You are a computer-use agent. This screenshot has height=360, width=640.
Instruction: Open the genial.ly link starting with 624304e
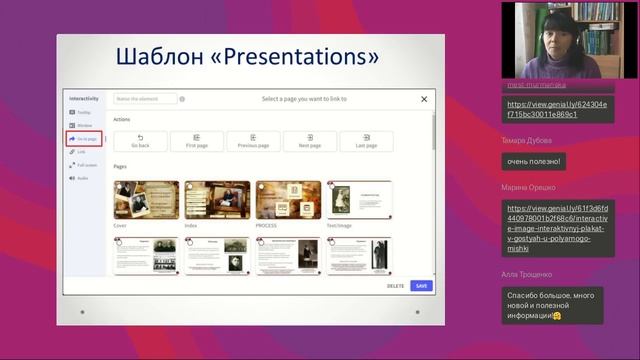pos(557,109)
